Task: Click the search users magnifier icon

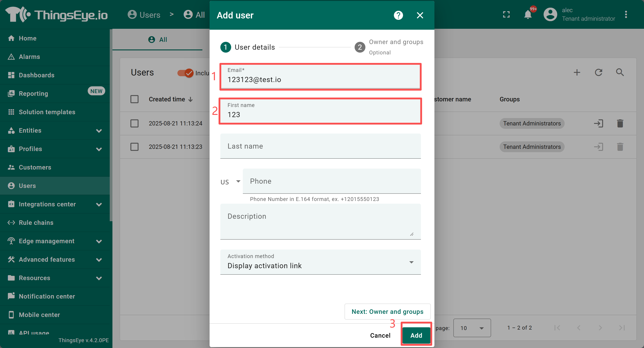Action: 620,72
